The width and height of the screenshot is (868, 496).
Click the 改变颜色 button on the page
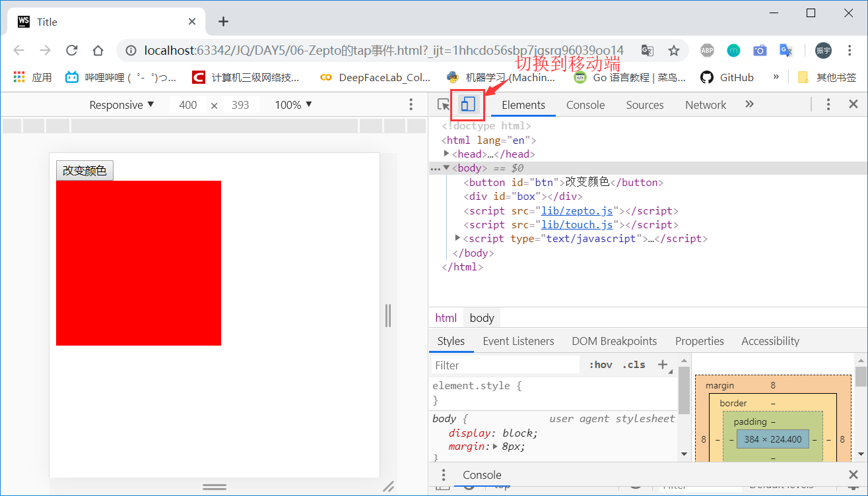pos(84,170)
